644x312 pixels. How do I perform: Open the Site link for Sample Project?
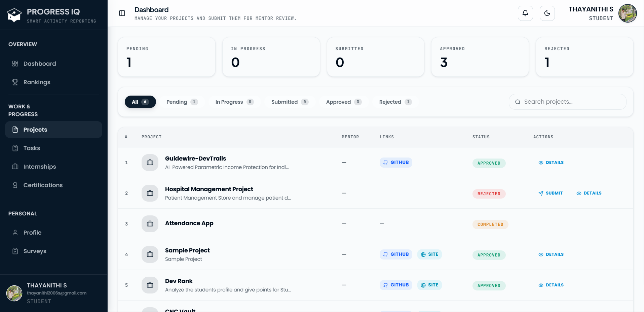429,254
